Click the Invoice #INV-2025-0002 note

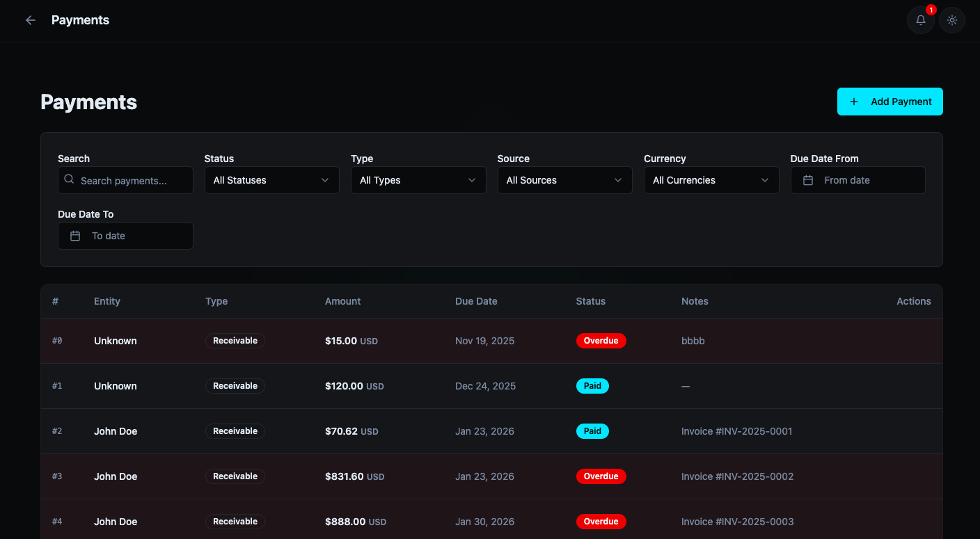pos(737,476)
